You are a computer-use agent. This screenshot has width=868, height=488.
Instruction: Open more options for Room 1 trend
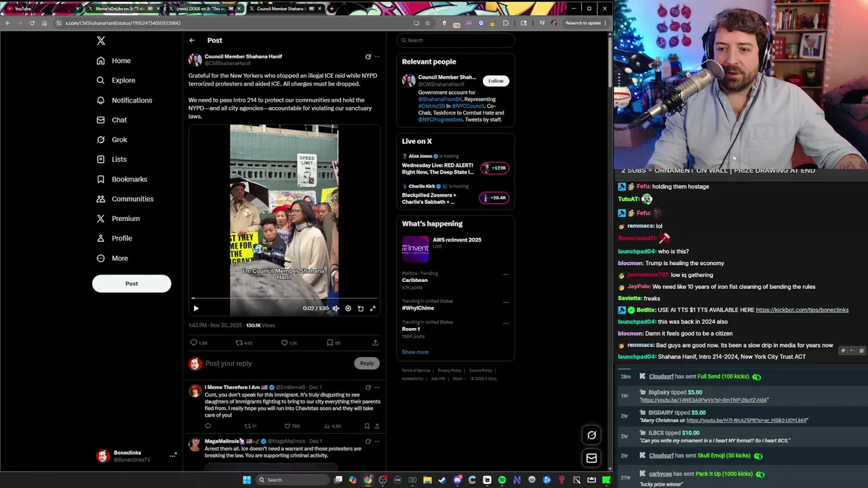[505, 323]
